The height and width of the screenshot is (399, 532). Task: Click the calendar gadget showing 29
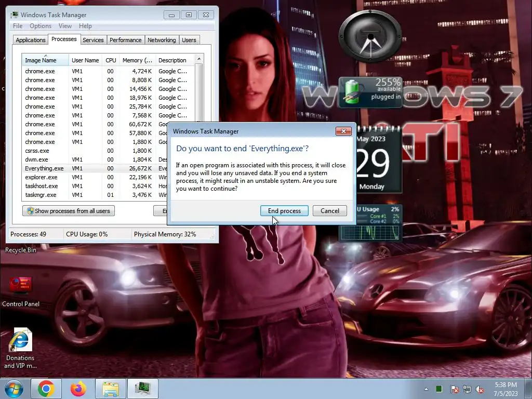click(x=379, y=159)
